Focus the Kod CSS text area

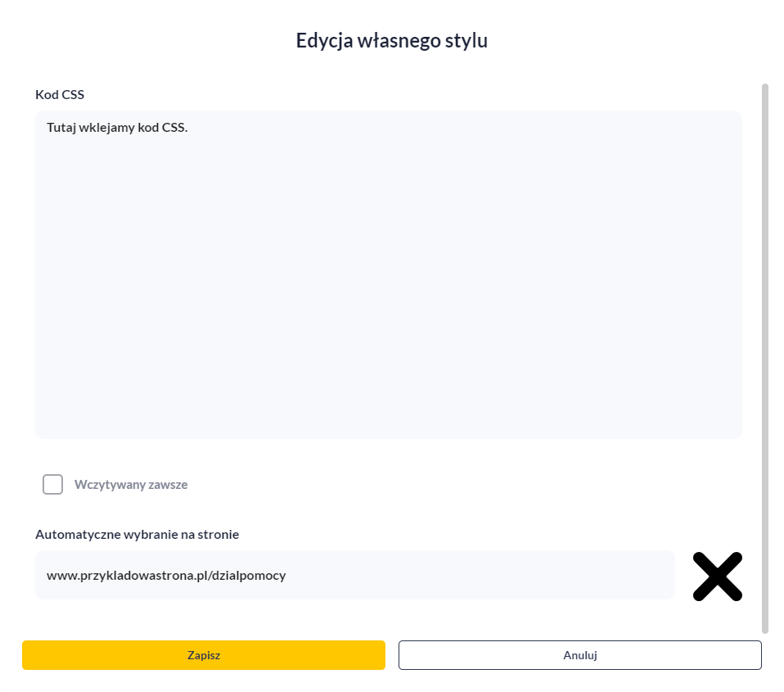coord(388,274)
